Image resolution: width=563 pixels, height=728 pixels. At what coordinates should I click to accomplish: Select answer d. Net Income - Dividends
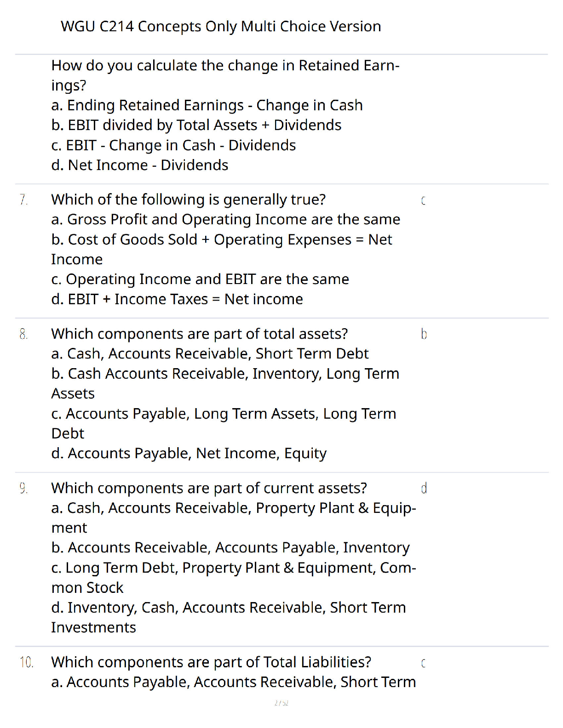[140, 165]
